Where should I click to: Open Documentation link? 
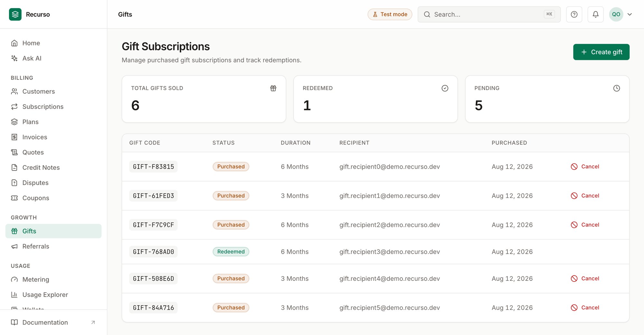(53, 322)
